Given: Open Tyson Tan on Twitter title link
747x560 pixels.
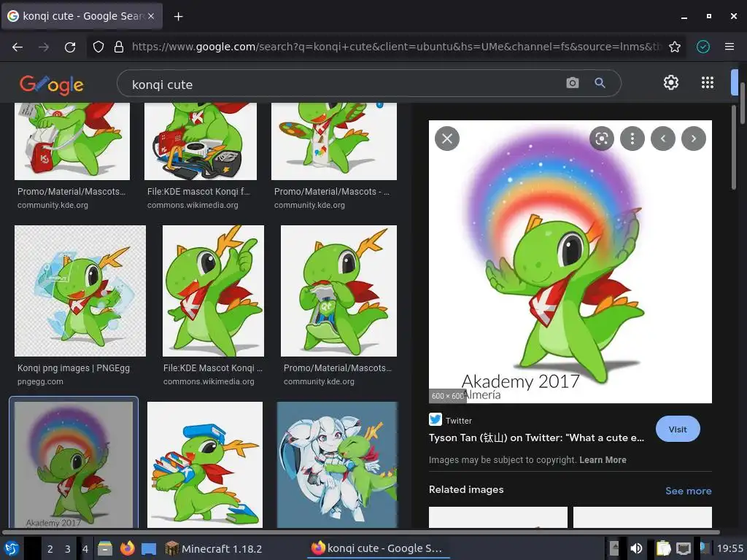Looking at the screenshot, I should (536, 437).
